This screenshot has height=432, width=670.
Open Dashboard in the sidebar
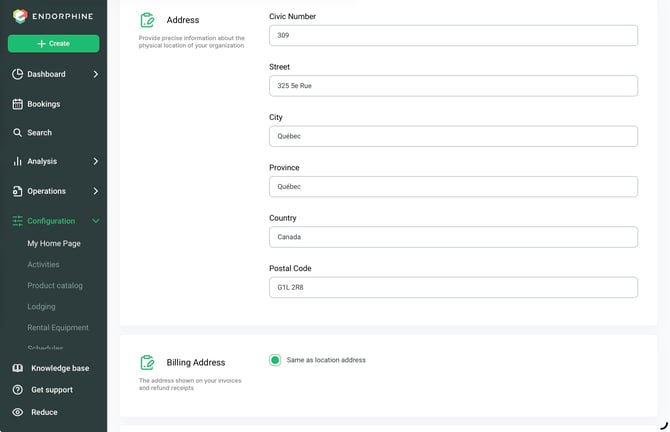pos(46,74)
